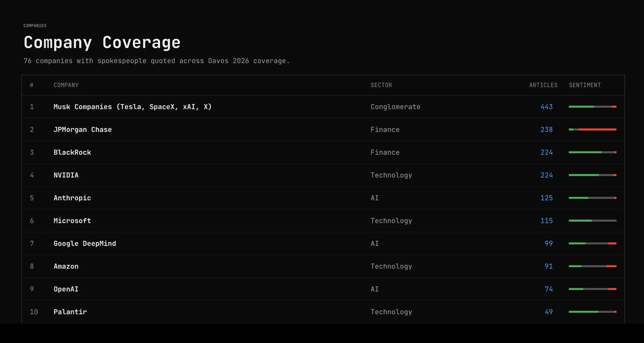
Task: Click the OpenAI sentiment bar
Action: click(x=592, y=289)
